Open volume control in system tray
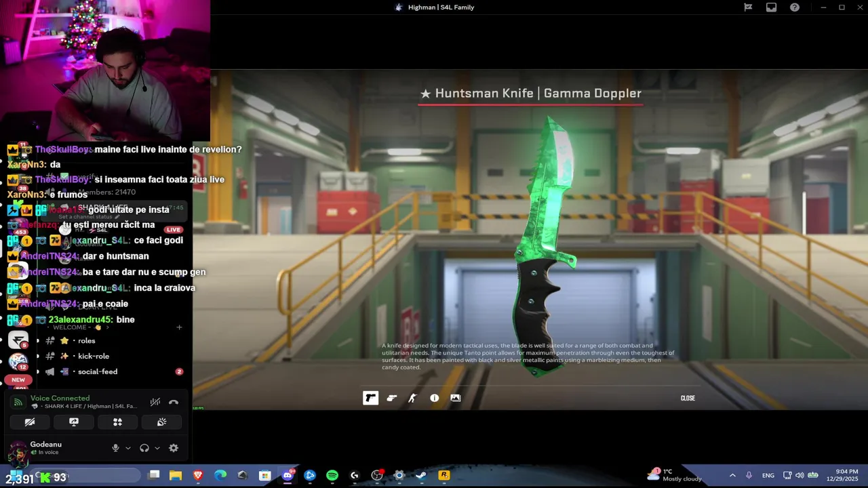Viewport: 868px width, 488px height. 800,476
